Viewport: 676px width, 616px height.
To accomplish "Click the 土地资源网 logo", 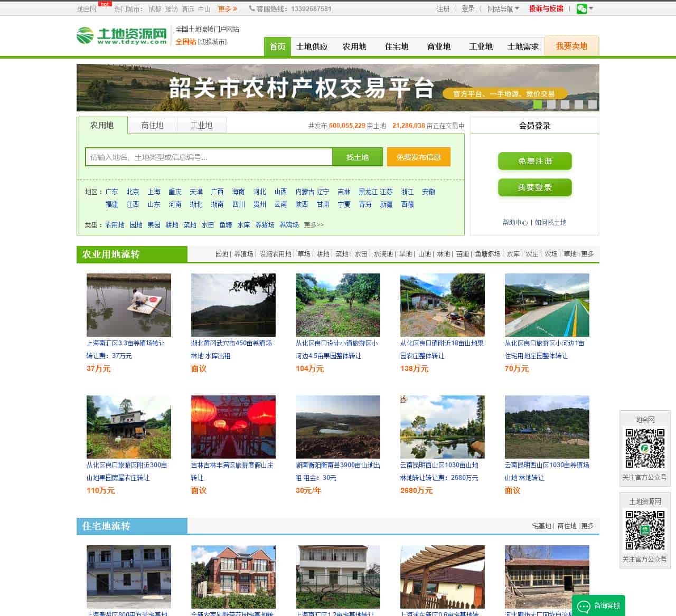I will pos(121,36).
